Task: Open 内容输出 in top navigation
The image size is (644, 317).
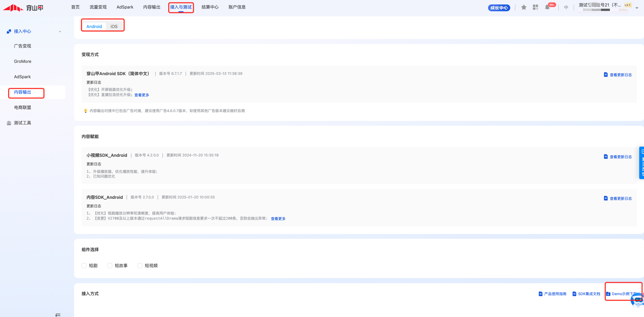Action: [152, 7]
